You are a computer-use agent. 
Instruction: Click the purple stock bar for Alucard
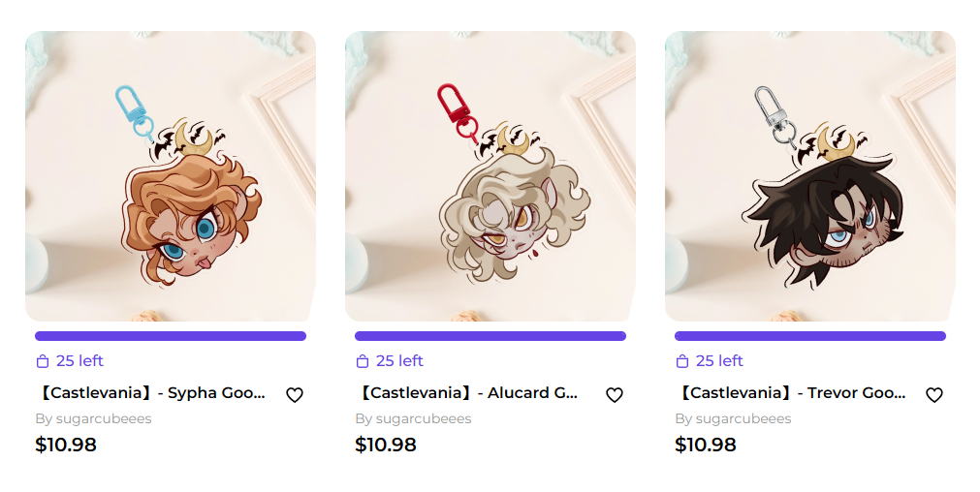click(x=490, y=336)
